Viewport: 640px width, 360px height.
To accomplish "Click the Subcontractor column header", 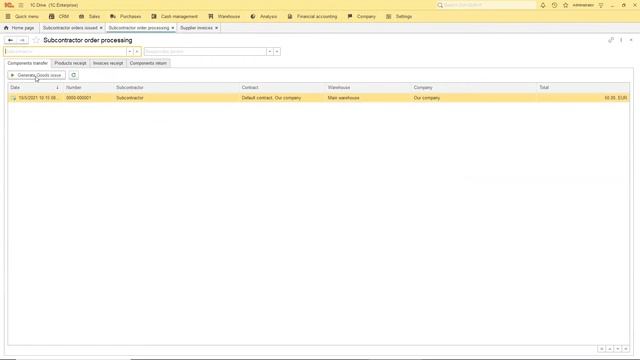I will [x=176, y=87].
